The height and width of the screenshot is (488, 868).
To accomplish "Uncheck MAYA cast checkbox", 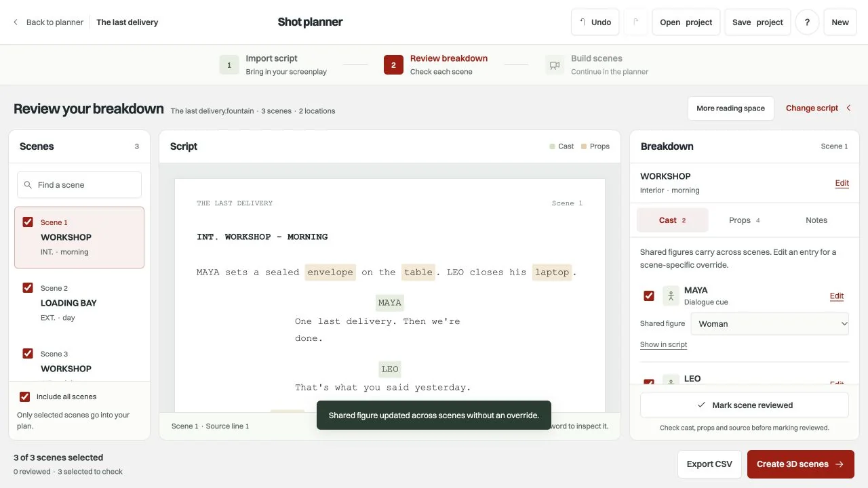I will click(x=649, y=296).
